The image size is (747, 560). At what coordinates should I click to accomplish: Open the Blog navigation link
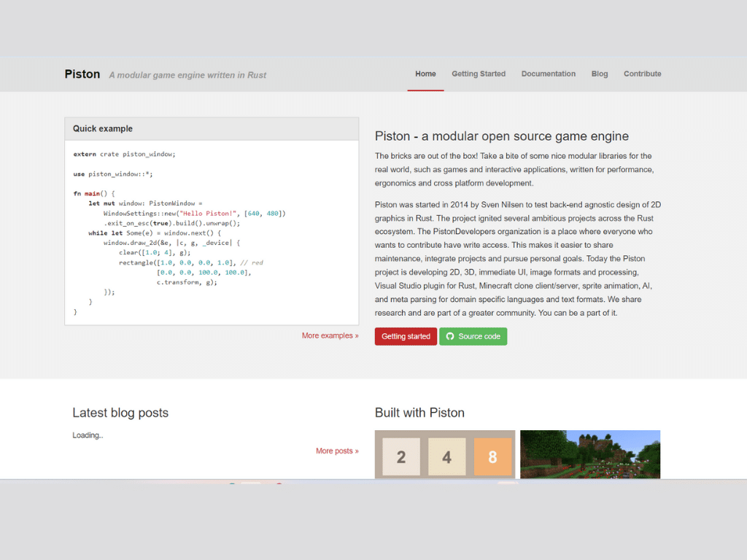pyautogui.click(x=600, y=74)
